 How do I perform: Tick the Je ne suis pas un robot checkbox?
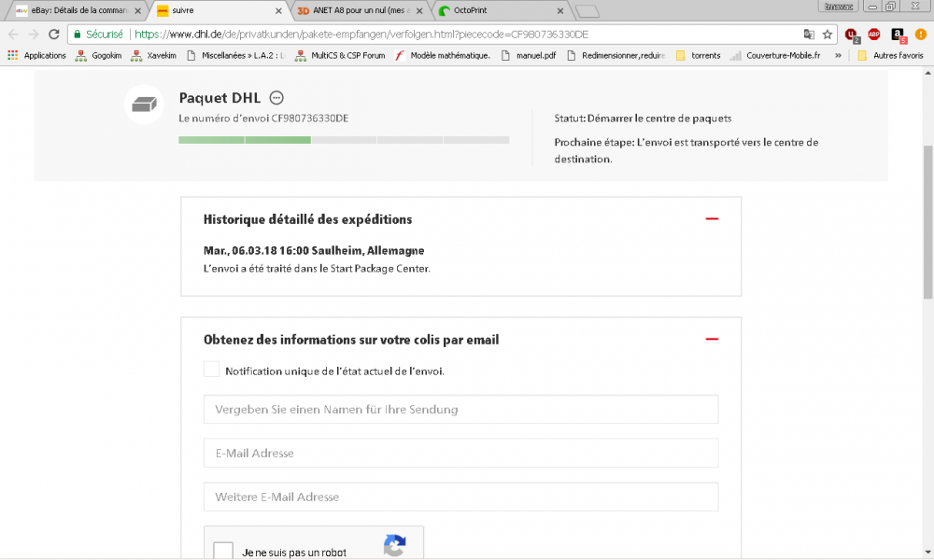(223, 551)
